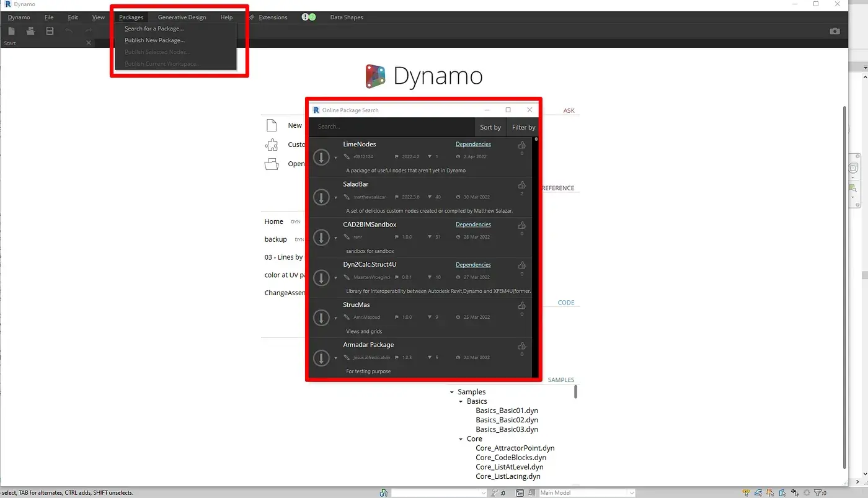
Task: Click the camera export-image icon
Action: tap(835, 31)
